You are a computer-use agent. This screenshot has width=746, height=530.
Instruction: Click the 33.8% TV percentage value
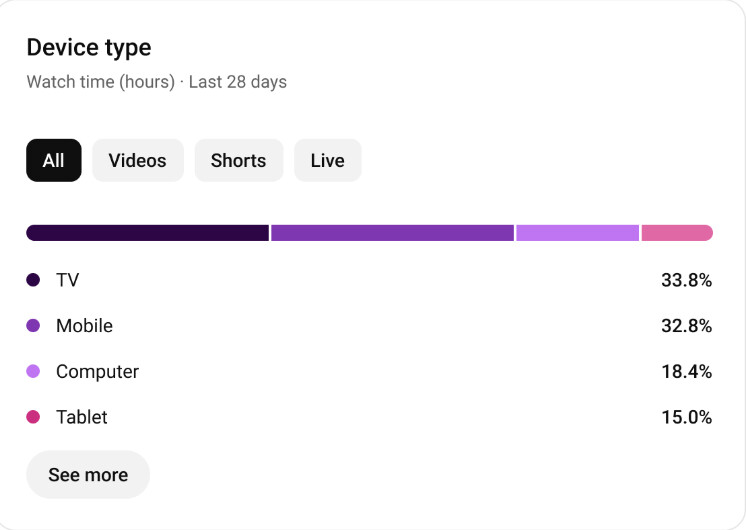686,280
